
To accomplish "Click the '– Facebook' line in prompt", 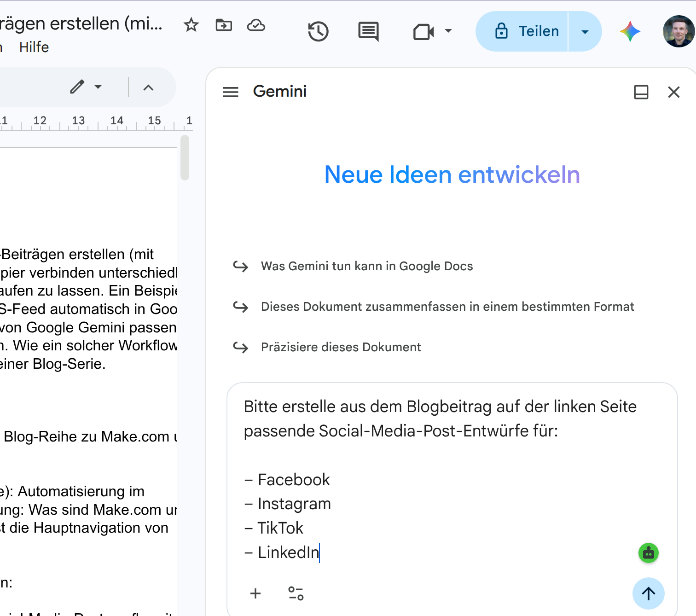I will pyautogui.click(x=287, y=480).
